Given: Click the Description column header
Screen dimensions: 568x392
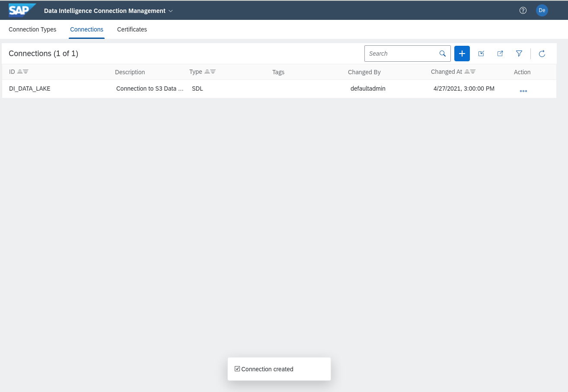Looking at the screenshot, I should click(130, 72).
